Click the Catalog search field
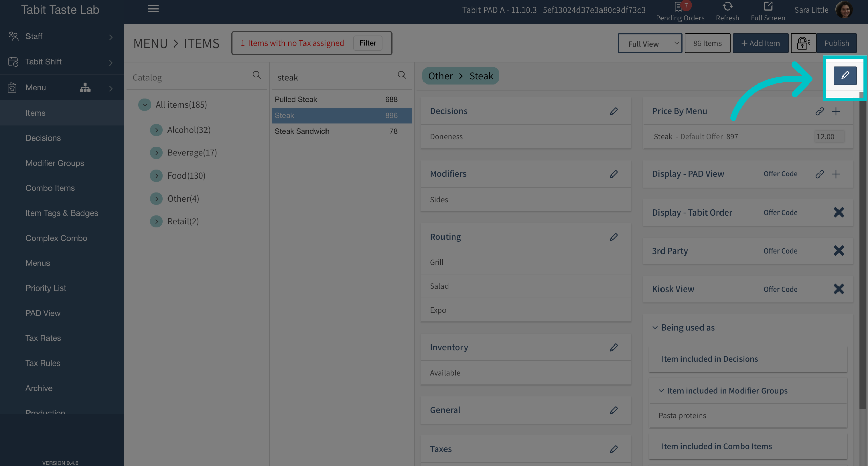The height and width of the screenshot is (466, 868). (x=191, y=77)
